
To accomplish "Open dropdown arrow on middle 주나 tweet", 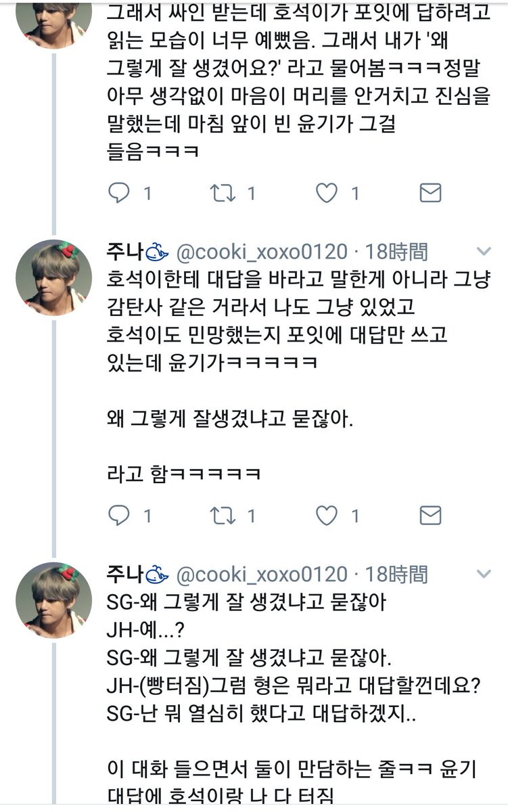I will 484,252.
